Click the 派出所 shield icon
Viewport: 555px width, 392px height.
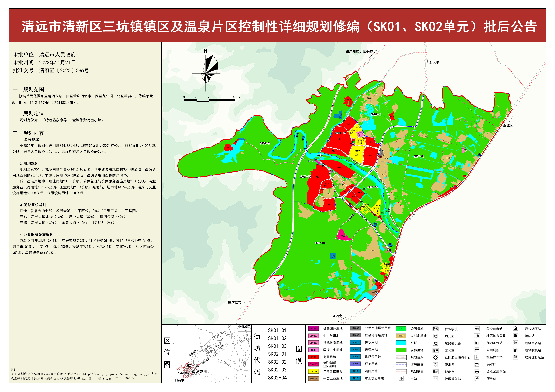435,364
